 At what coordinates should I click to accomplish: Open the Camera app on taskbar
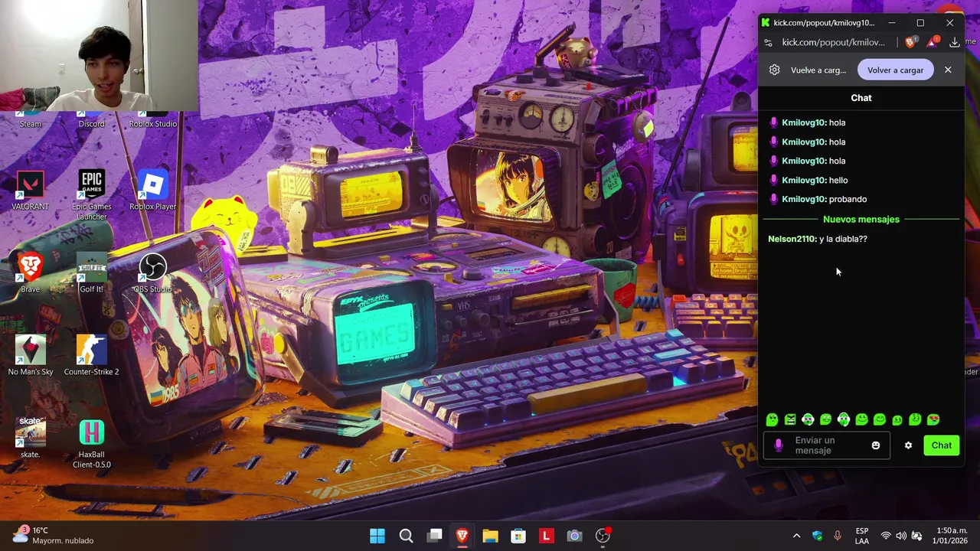(x=574, y=536)
